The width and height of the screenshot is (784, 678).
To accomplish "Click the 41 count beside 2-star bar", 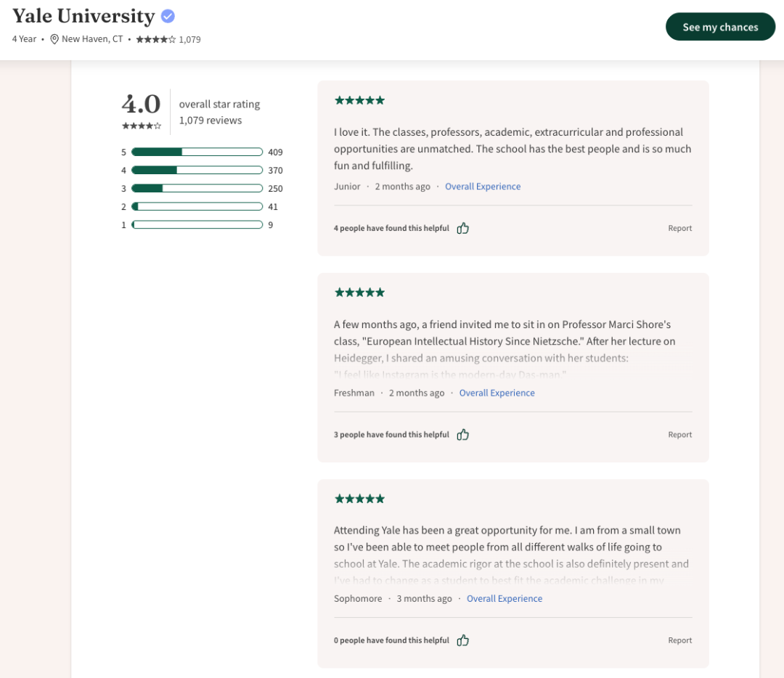I will tap(273, 206).
